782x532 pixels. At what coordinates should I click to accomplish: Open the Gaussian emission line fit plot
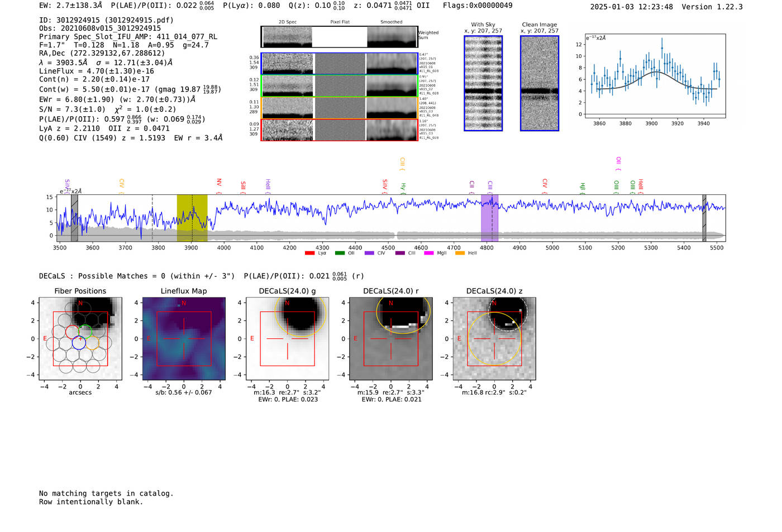(x=655, y=76)
